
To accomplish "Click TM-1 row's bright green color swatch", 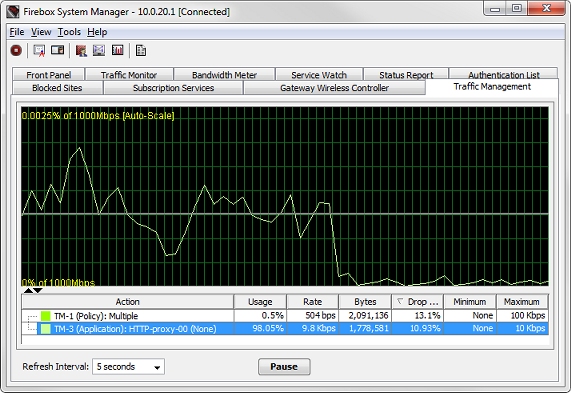I will 46,315.
